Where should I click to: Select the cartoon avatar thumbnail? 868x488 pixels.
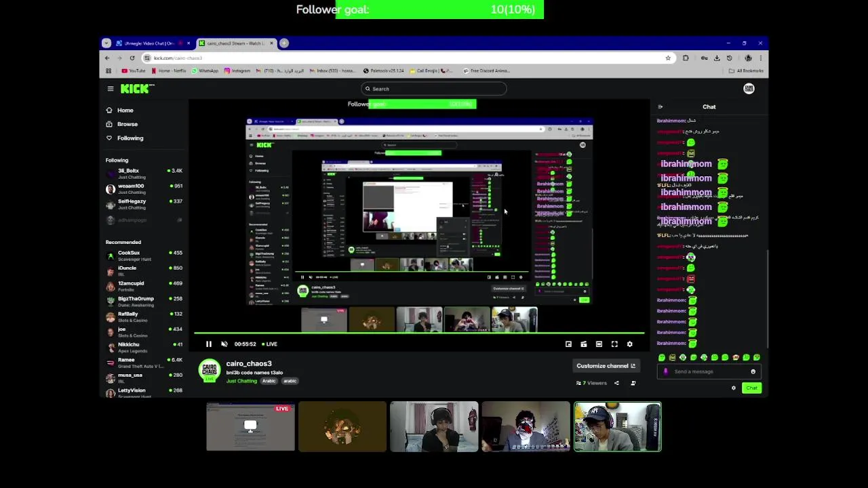tap(342, 427)
